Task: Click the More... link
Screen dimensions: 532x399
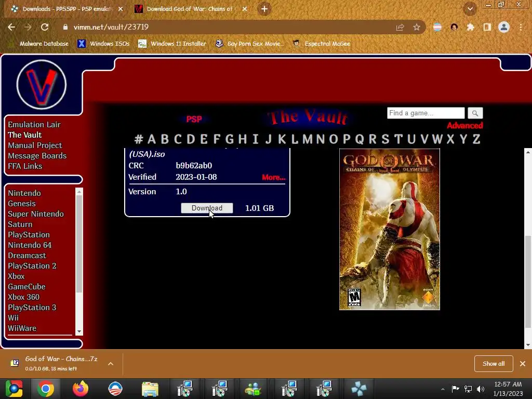Action: [x=273, y=177]
